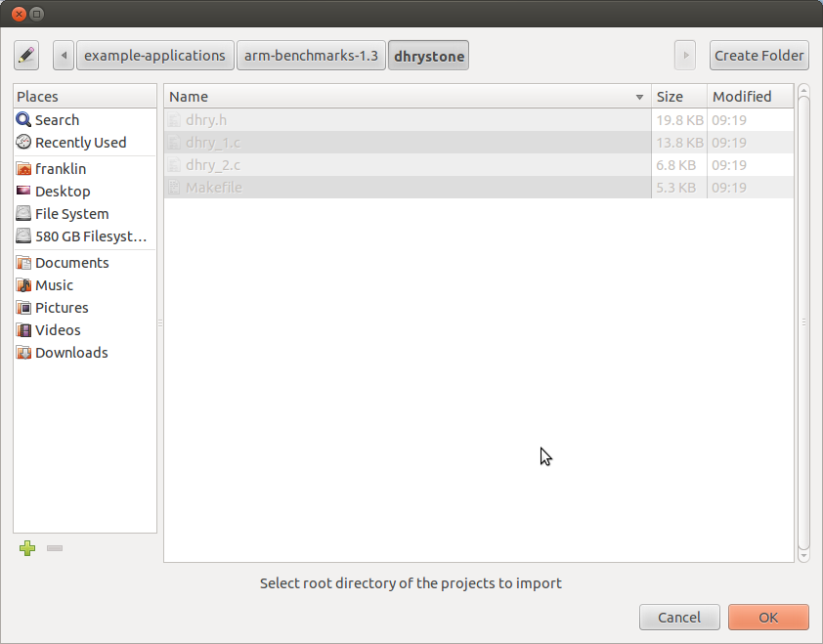
Task: Click the forward navigation arrow
Action: click(684, 55)
